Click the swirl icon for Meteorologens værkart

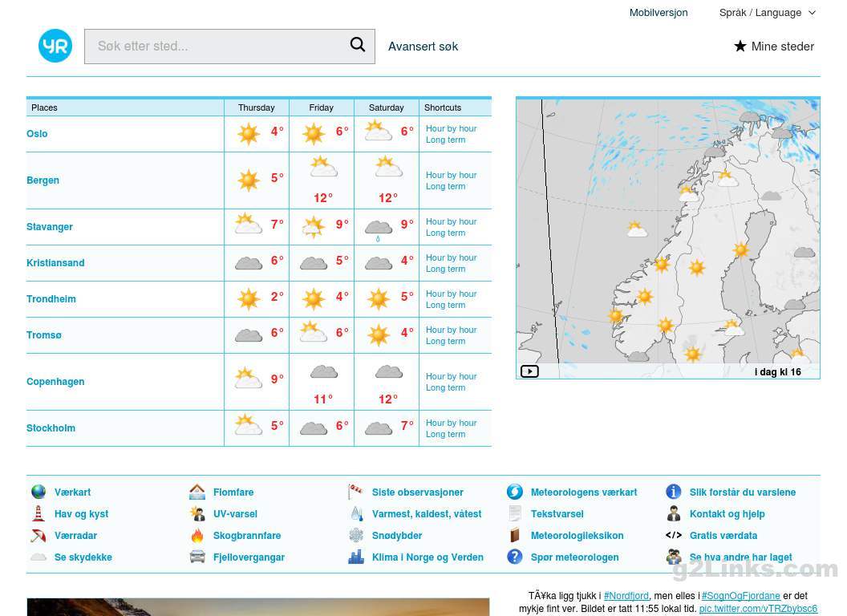coord(515,492)
